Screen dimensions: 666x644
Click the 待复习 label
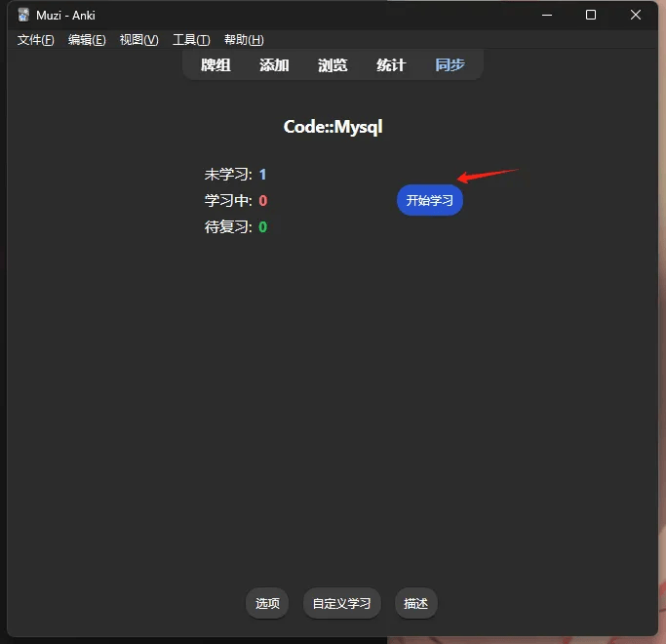pyautogui.click(x=228, y=227)
